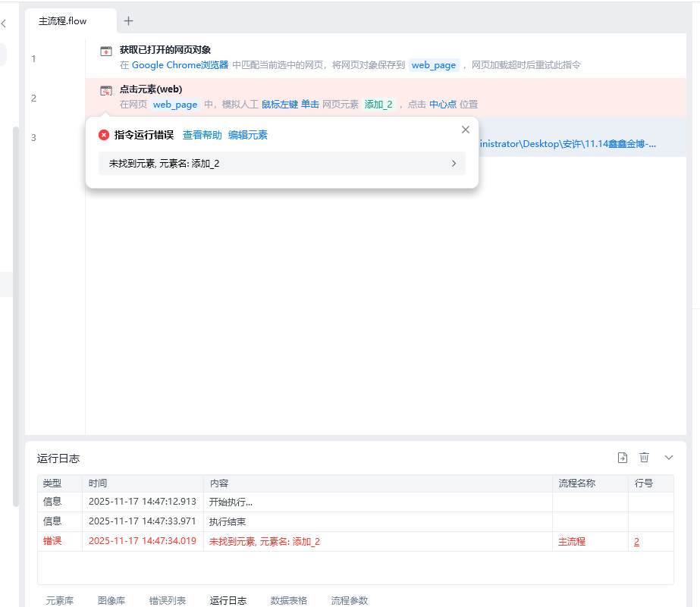Select the 获取已打开的网页对象 step title
700x607 pixels.
point(165,49)
